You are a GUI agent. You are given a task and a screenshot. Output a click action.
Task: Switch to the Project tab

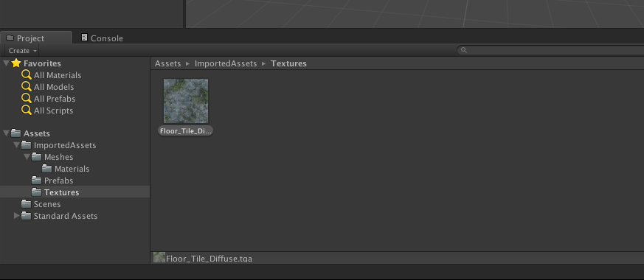tap(35, 38)
